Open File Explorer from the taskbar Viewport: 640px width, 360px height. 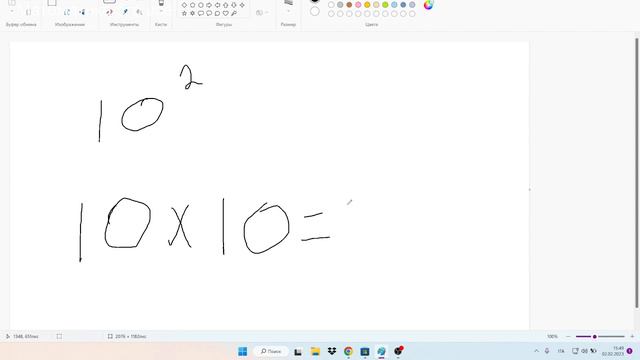pyautogui.click(x=315, y=351)
